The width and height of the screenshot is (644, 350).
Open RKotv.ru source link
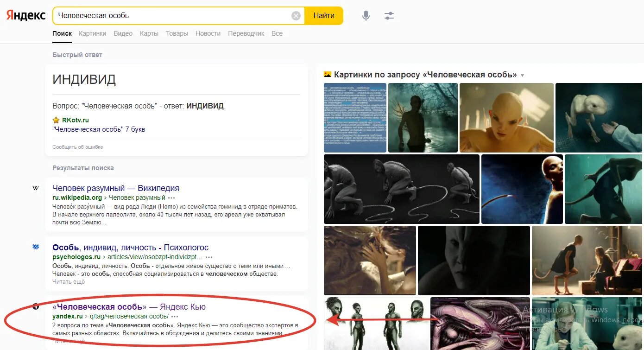coord(76,120)
